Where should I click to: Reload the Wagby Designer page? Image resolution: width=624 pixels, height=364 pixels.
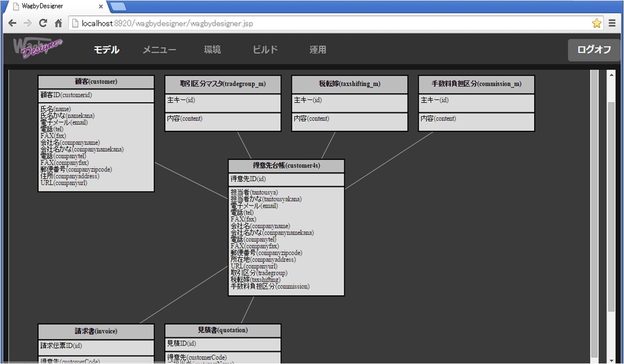click(x=43, y=23)
